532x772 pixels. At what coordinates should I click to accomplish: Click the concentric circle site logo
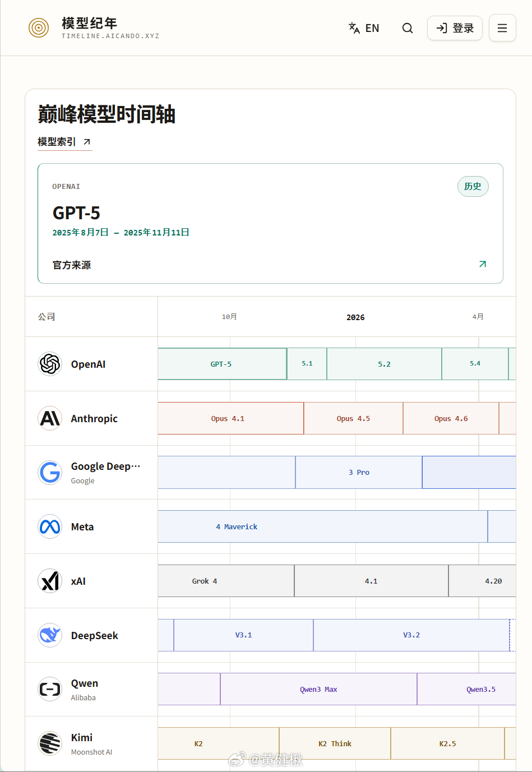tap(39, 27)
